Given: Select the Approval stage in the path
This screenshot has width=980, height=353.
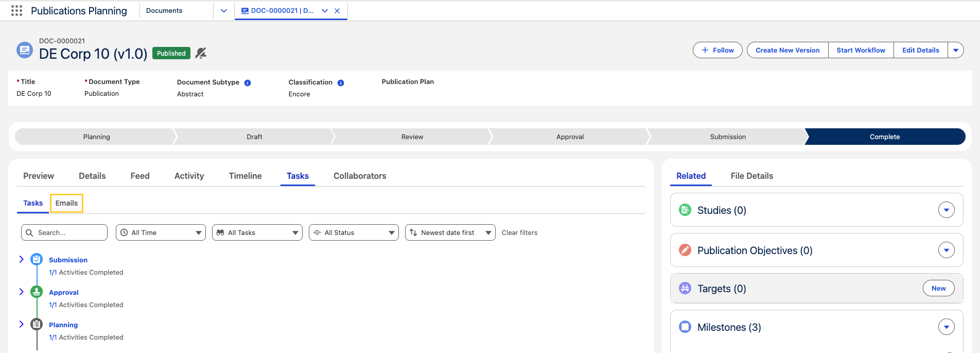Looking at the screenshot, I should [x=570, y=137].
